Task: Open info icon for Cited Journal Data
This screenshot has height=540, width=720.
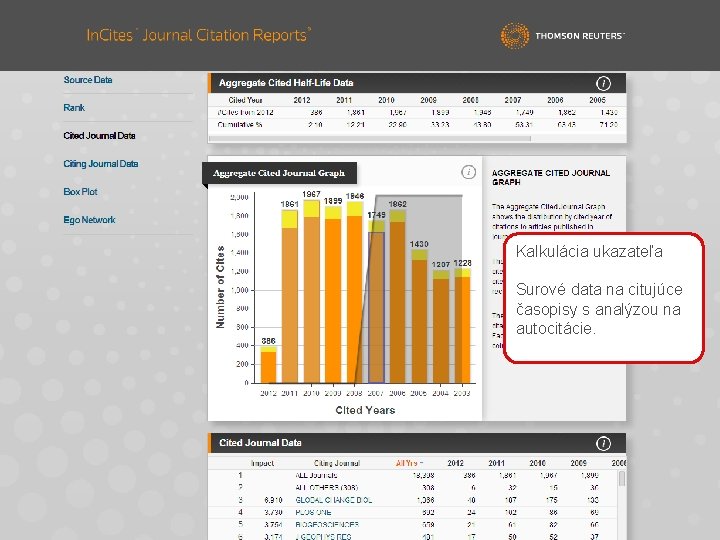Action: (603, 443)
